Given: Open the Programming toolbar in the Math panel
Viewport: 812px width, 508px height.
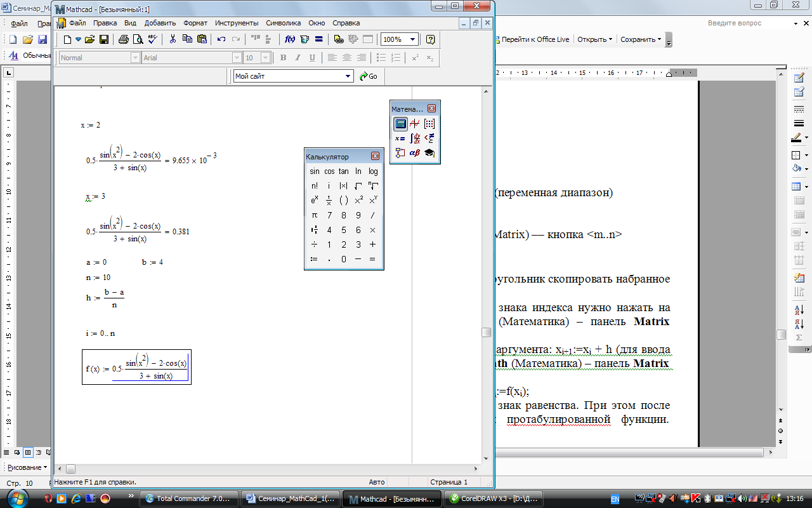Looking at the screenshot, I should (x=400, y=153).
